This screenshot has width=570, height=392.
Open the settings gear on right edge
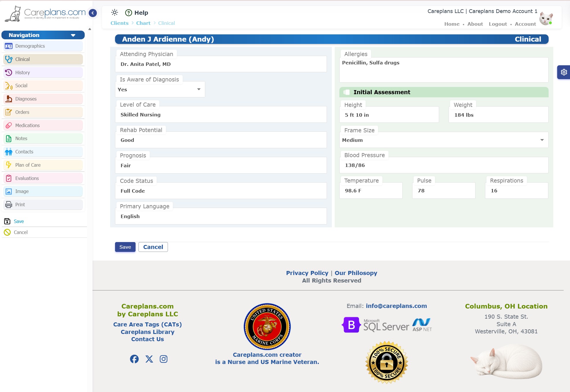(x=564, y=72)
